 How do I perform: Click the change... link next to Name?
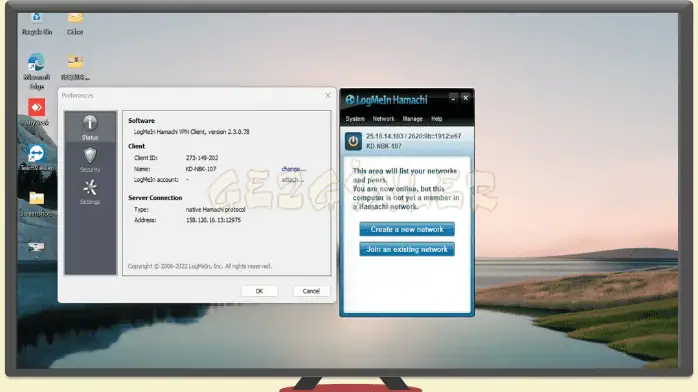click(x=294, y=169)
